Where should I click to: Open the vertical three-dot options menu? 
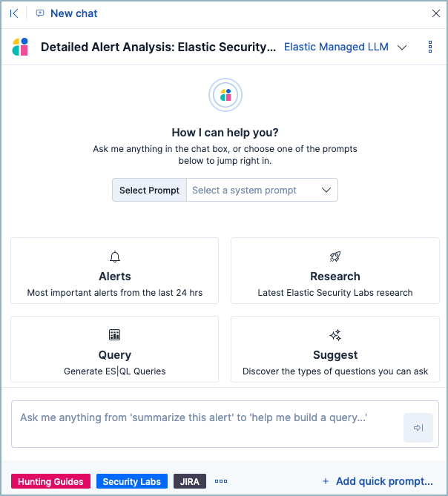pyautogui.click(x=430, y=47)
